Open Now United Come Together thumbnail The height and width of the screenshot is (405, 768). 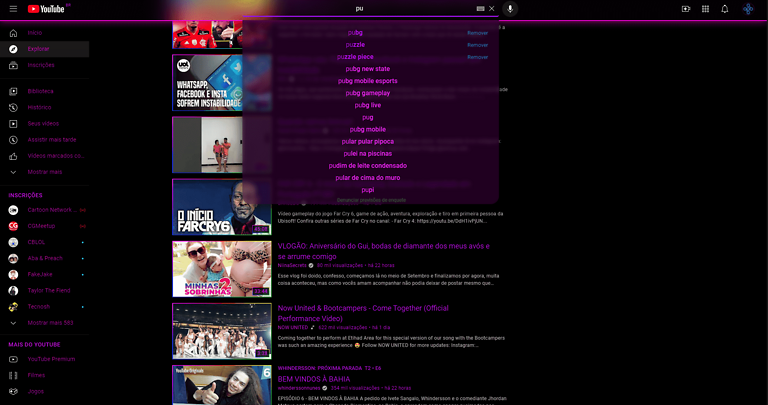[222, 331]
